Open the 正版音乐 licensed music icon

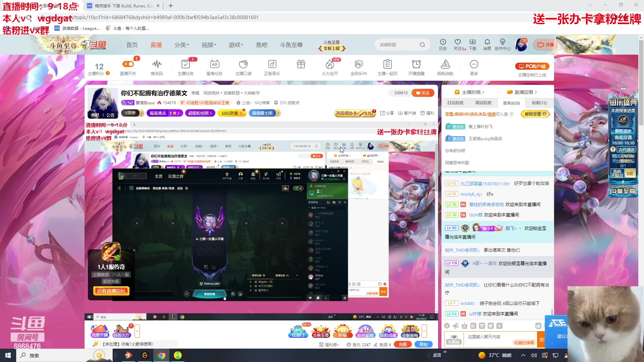click(x=272, y=64)
